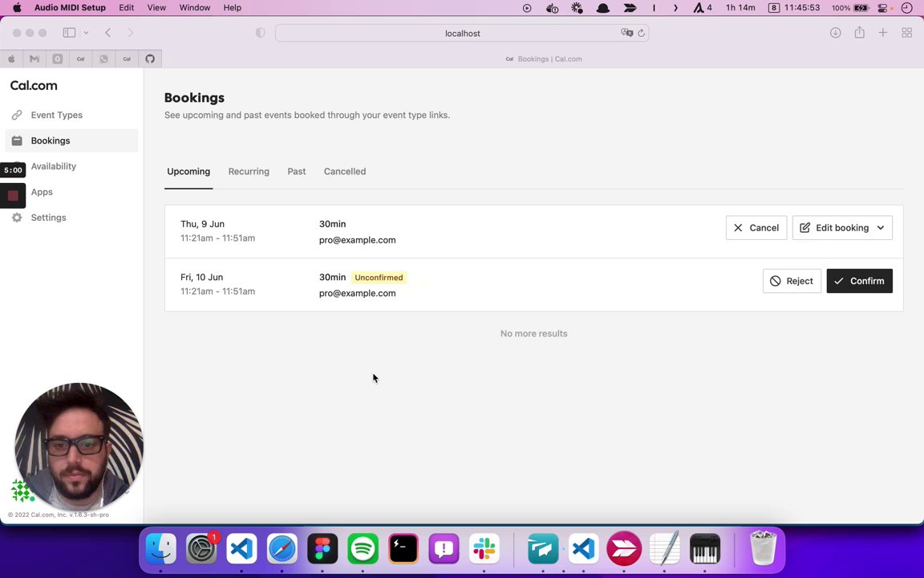Open Control Center from menu bar
The image size is (924, 578).
[x=883, y=8]
